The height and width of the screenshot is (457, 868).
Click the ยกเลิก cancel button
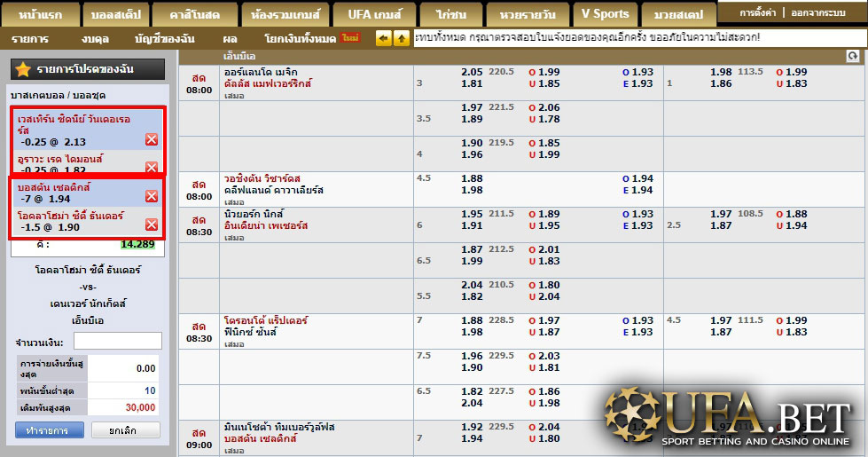tap(126, 429)
